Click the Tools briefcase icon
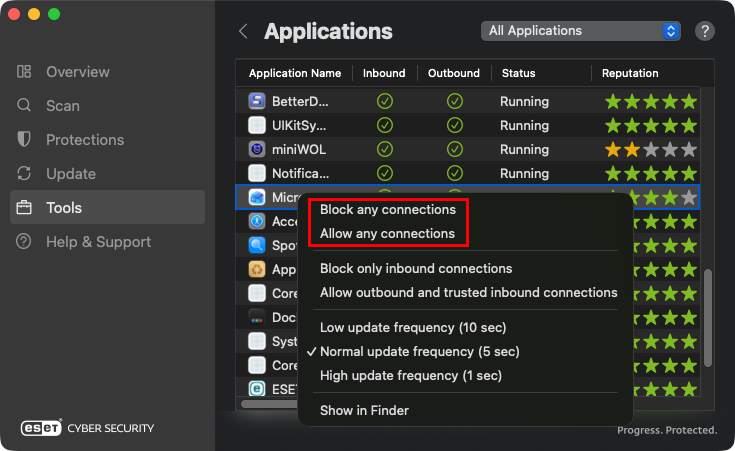The image size is (735, 451). click(24, 208)
